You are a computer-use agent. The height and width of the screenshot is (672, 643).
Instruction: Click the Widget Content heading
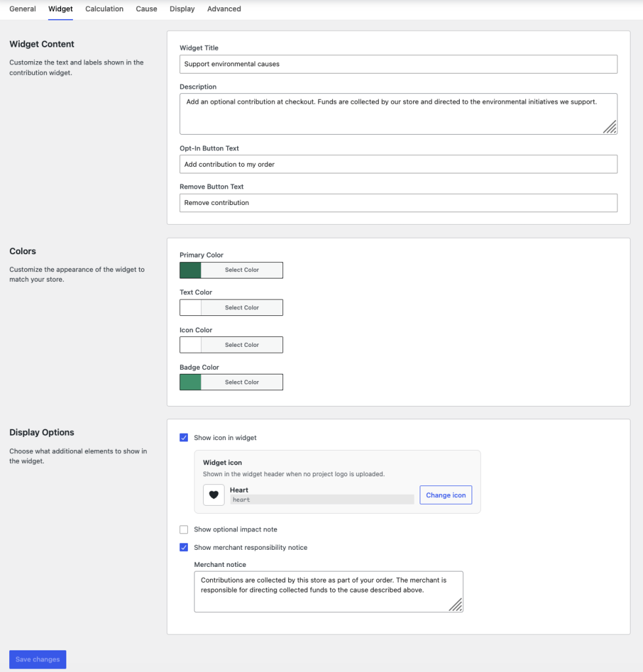42,44
